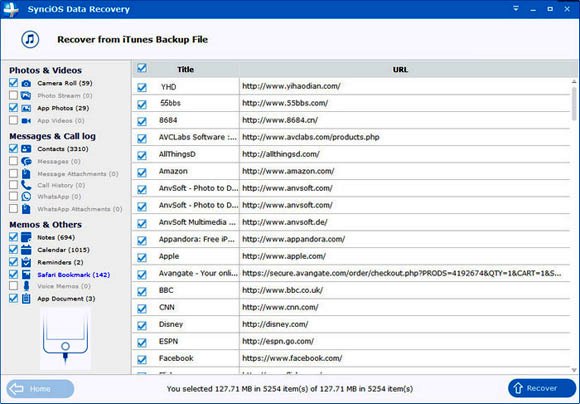Check the Call History checkbox

click(13, 185)
